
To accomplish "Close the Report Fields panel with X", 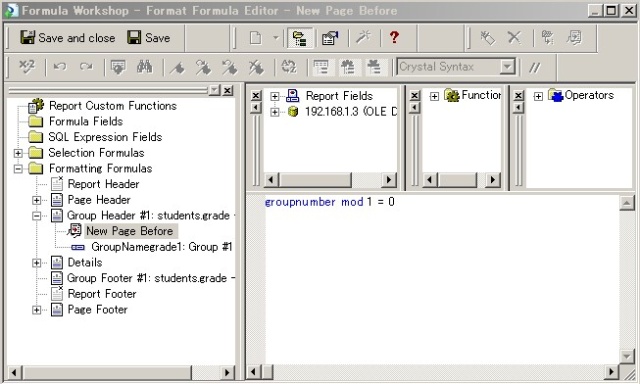I will (256, 95).
